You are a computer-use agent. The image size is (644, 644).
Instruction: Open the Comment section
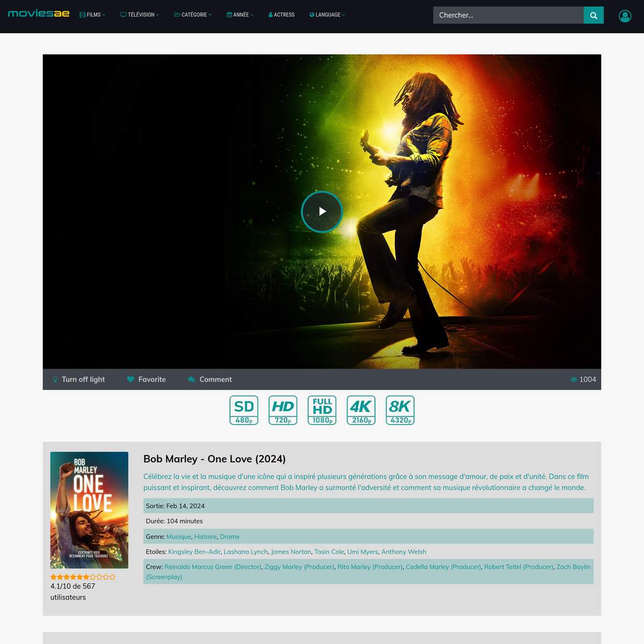tap(210, 379)
